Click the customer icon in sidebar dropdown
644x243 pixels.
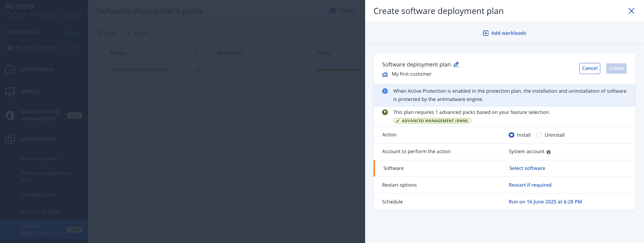pos(10,48)
